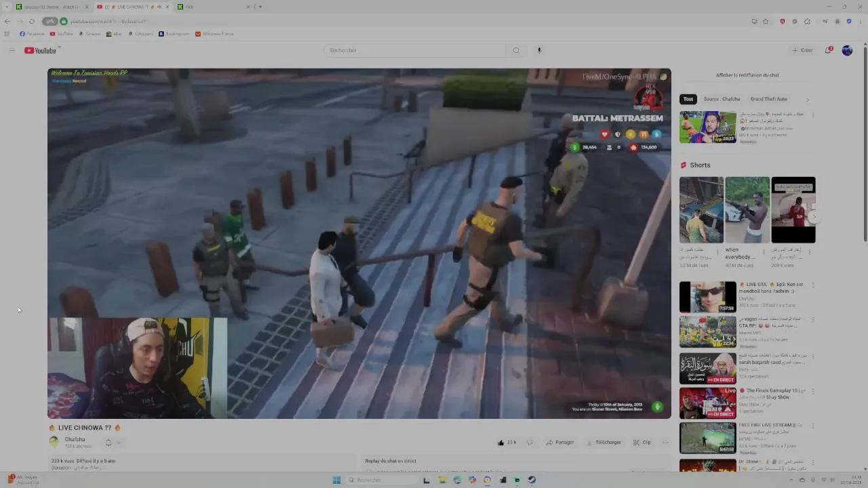Click the Partager button
The width and height of the screenshot is (868, 488).
click(x=560, y=443)
